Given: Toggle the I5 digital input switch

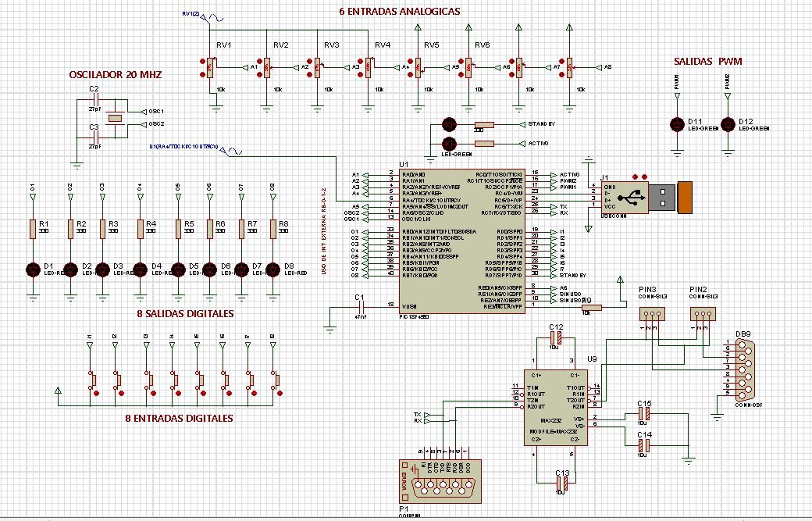Looking at the screenshot, I should pos(198,382).
